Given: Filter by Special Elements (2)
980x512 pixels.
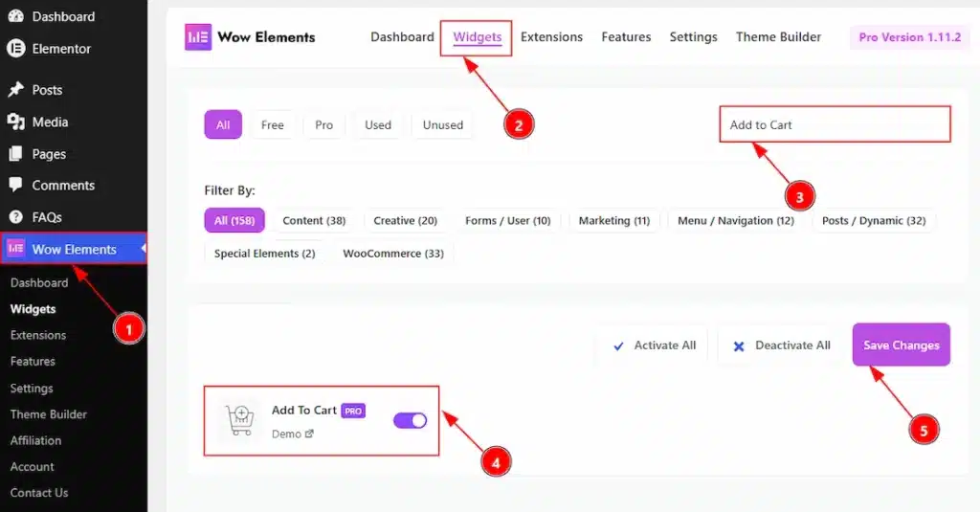Looking at the screenshot, I should tap(264, 254).
